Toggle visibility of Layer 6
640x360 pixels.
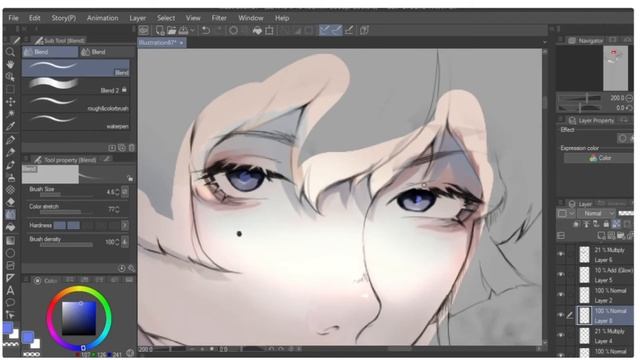(x=561, y=254)
